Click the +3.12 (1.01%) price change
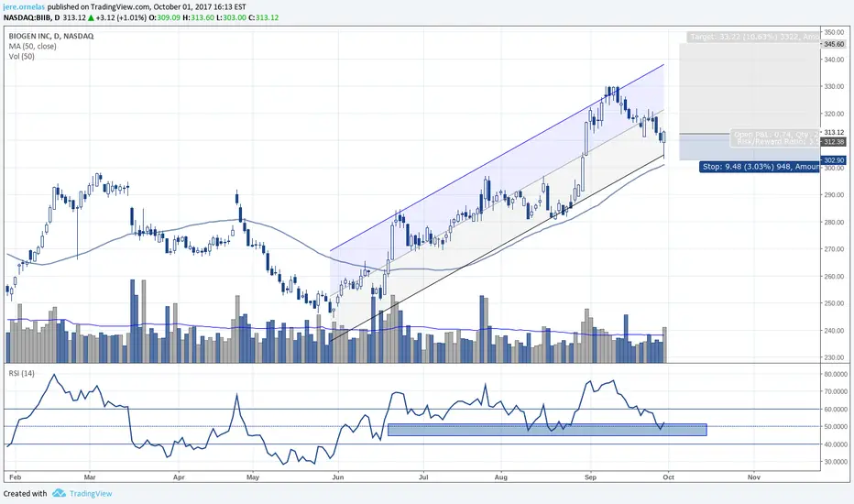Viewport: 854px width, 504px height. [121, 17]
